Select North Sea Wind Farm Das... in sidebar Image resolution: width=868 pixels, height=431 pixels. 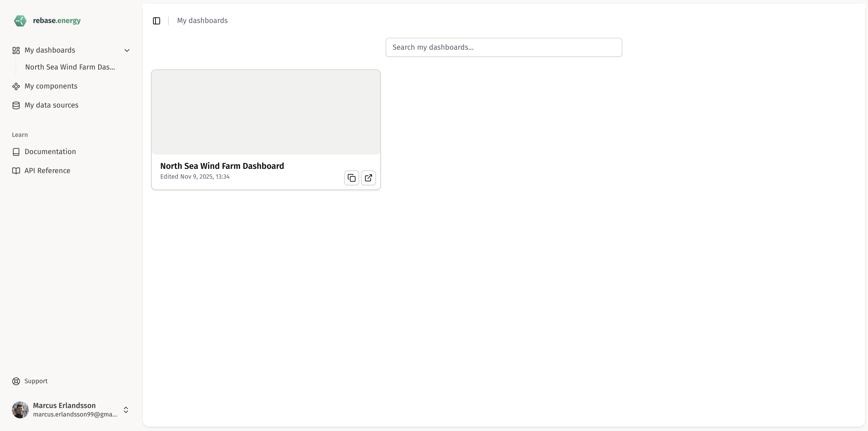(x=69, y=67)
